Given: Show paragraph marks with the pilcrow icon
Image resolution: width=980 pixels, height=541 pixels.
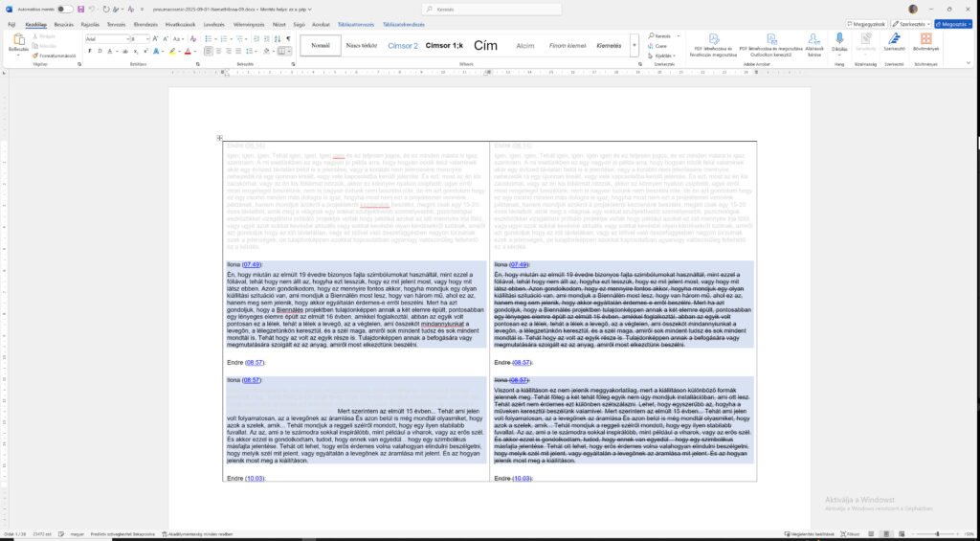Looking at the screenshot, I should point(288,39).
